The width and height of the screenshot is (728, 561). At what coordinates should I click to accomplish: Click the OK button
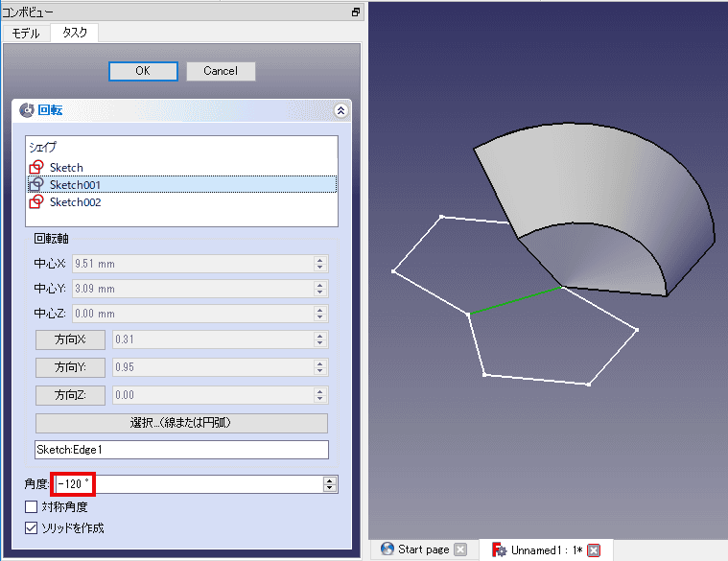click(143, 71)
